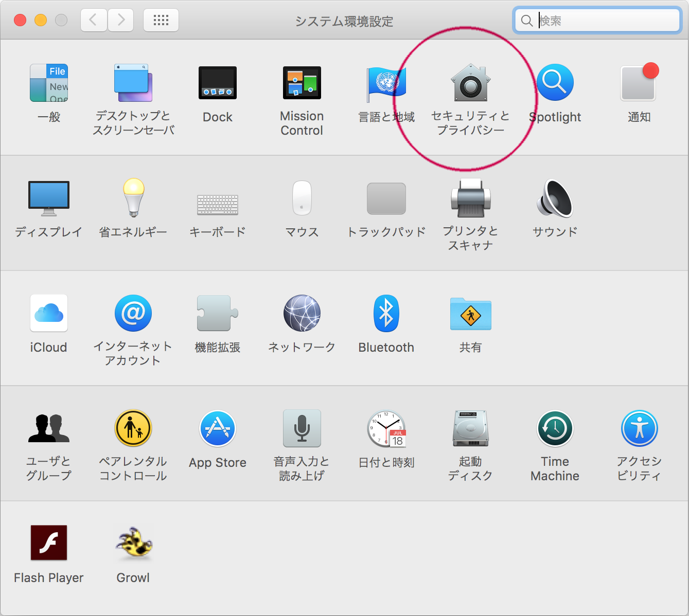Open the Bluetooth settings icon
This screenshot has height=616, width=689.
tap(386, 314)
